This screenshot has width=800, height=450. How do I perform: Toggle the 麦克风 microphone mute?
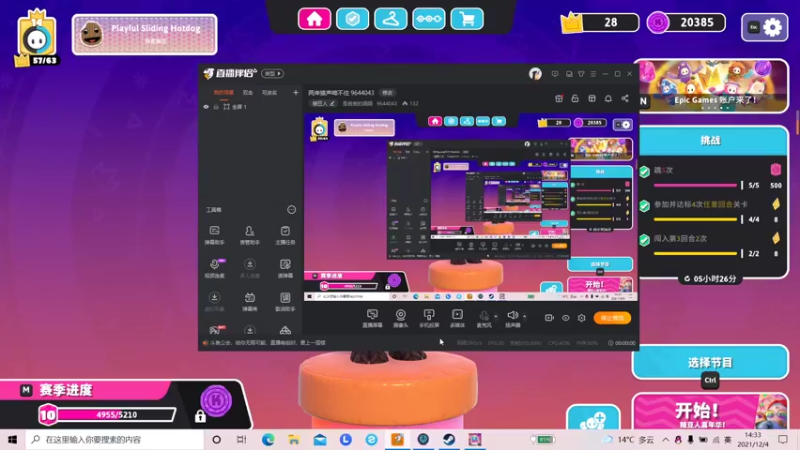point(484,318)
